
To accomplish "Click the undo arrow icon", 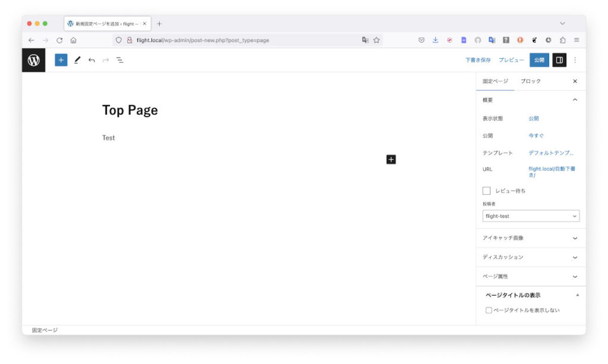I will (x=91, y=60).
